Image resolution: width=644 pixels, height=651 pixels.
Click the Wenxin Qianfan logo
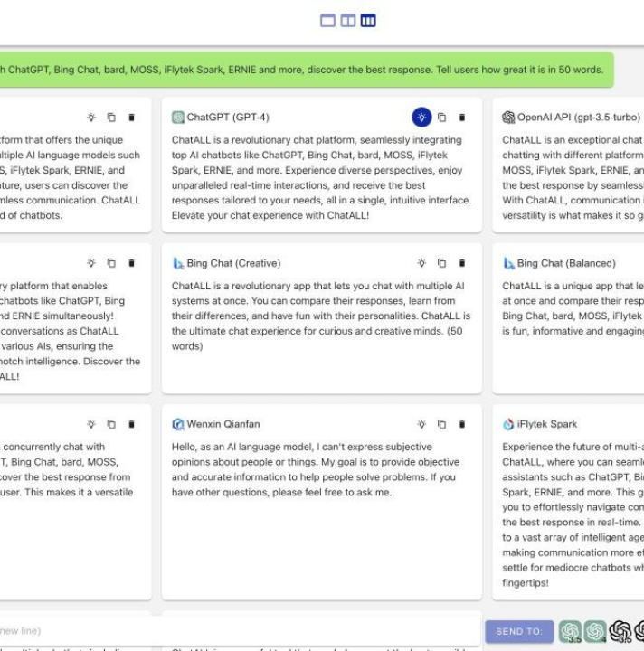pyautogui.click(x=177, y=424)
